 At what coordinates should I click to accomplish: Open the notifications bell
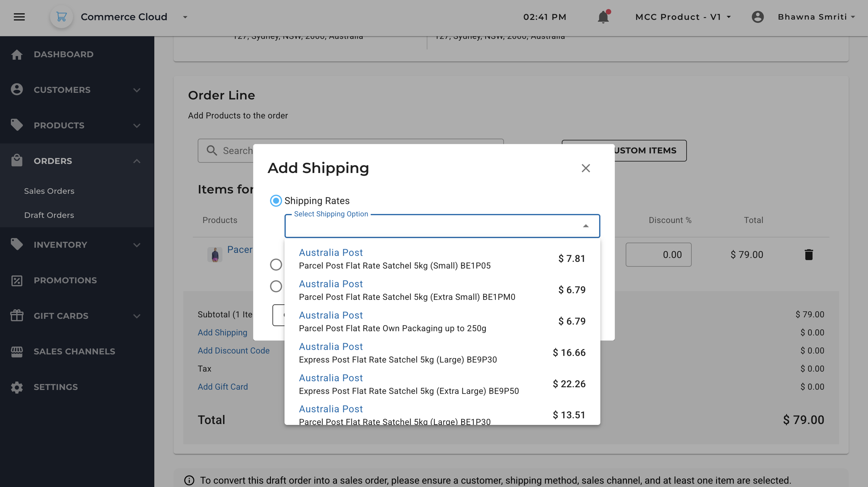pyautogui.click(x=603, y=17)
